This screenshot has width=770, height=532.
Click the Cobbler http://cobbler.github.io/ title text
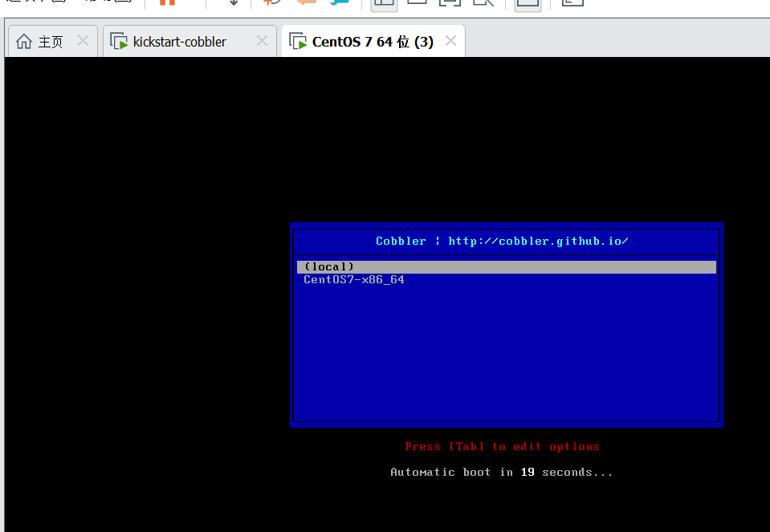tap(502, 241)
